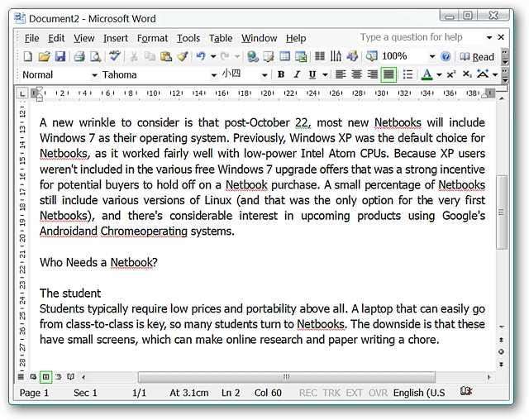
Task: Expand the Tahoma font dropdown
Action: coord(213,75)
